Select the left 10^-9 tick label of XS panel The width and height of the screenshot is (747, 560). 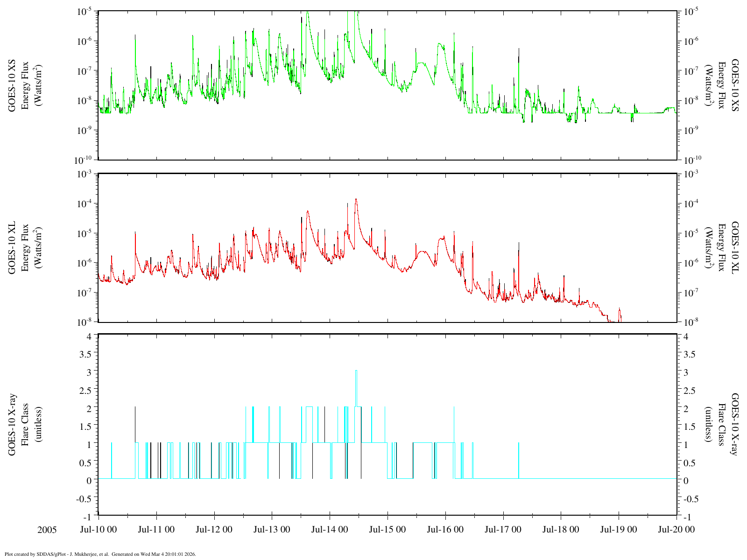(85, 131)
